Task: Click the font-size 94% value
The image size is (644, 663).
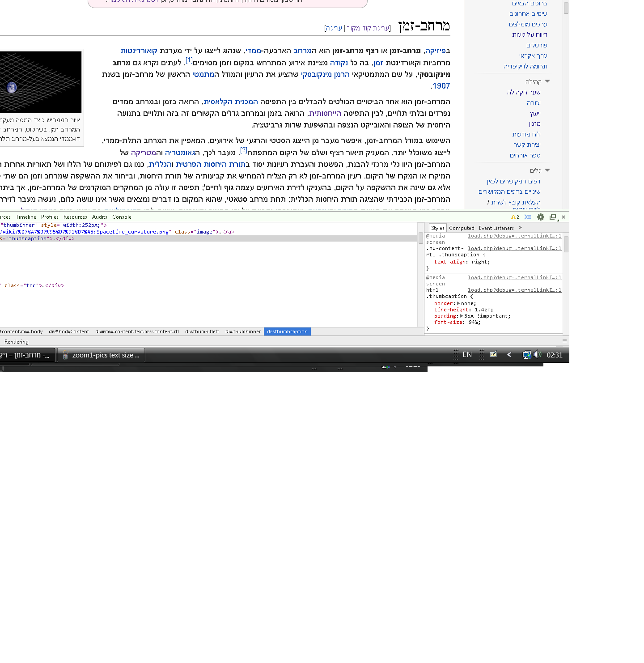Action: [473, 322]
